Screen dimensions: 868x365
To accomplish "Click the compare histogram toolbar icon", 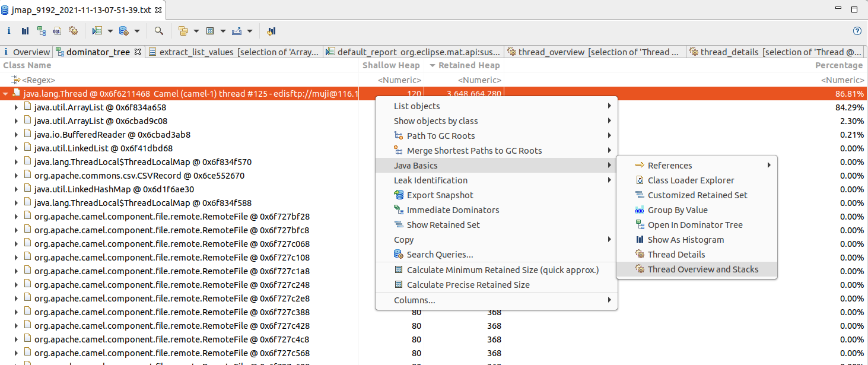I will 271,31.
